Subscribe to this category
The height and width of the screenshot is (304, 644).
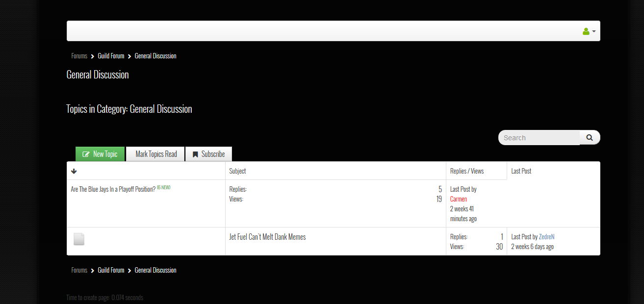208,154
